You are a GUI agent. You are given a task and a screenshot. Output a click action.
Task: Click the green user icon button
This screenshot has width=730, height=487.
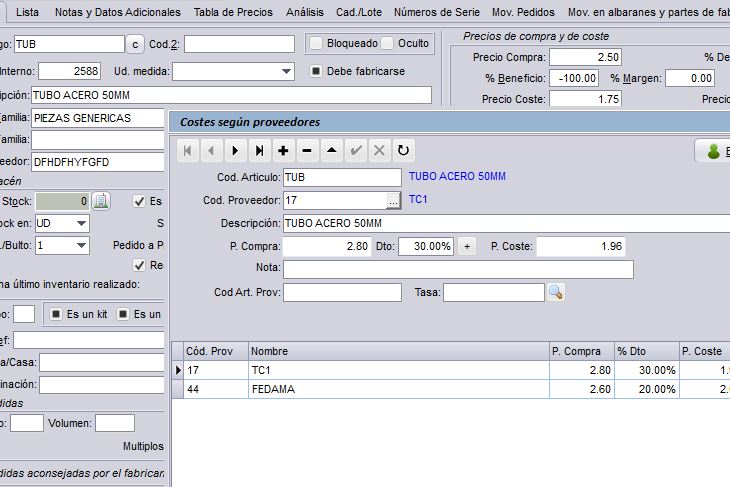click(713, 151)
